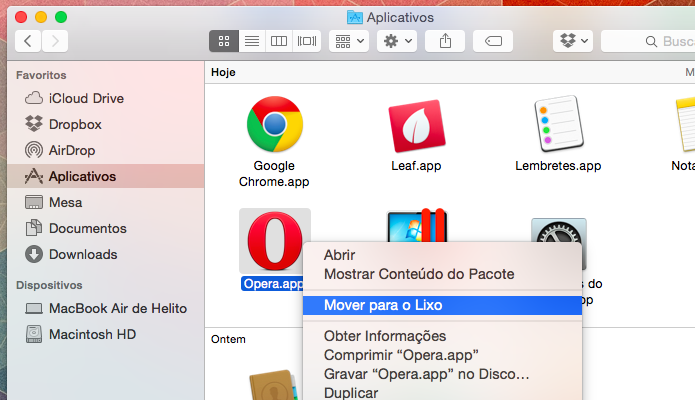
Task: Open the item arrangement dropdown
Action: [349, 41]
